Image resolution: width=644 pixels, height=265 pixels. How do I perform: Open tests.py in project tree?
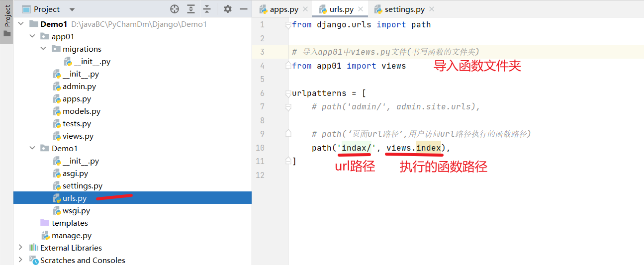click(77, 124)
